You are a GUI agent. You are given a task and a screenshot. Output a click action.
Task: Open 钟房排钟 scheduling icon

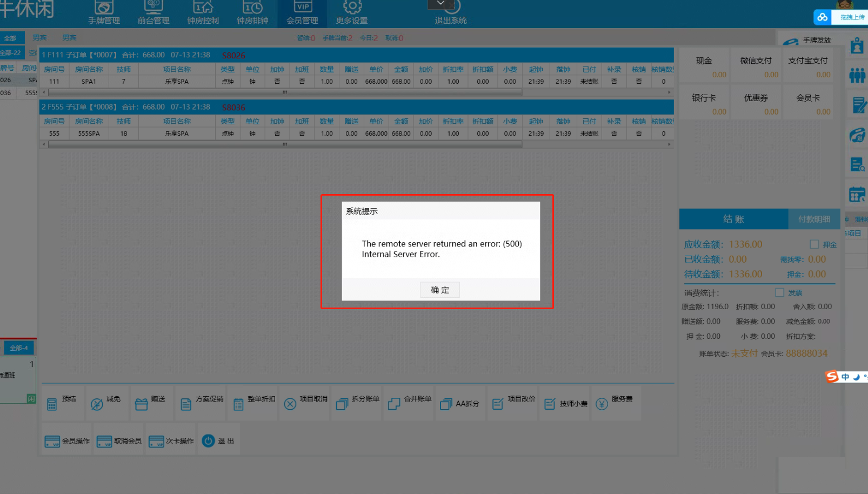click(x=252, y=13)
